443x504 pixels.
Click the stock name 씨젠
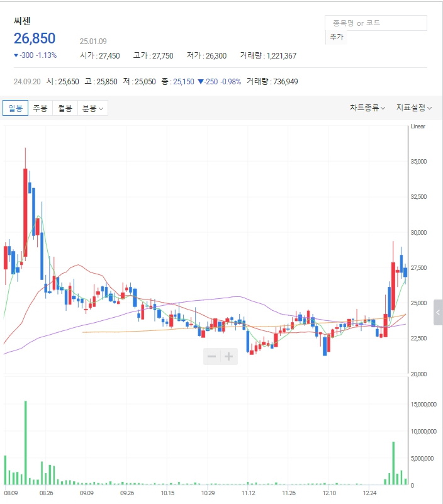point(22,21)
